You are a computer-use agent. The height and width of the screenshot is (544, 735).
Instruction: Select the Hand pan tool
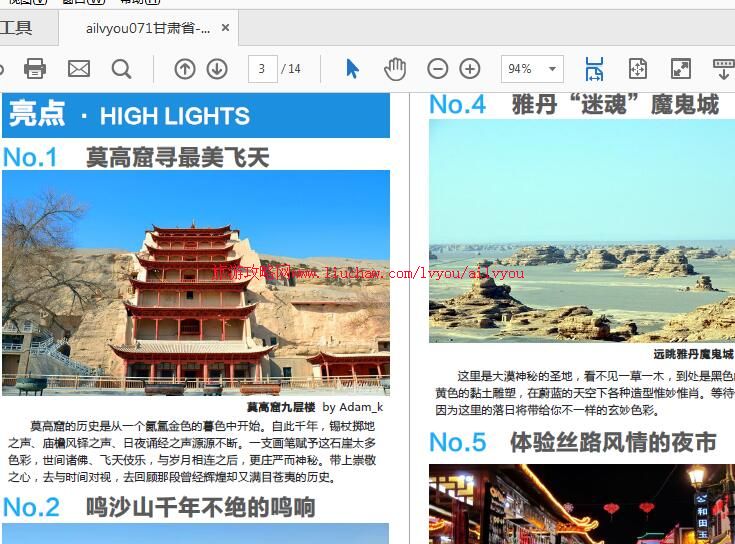coord(395,68)
